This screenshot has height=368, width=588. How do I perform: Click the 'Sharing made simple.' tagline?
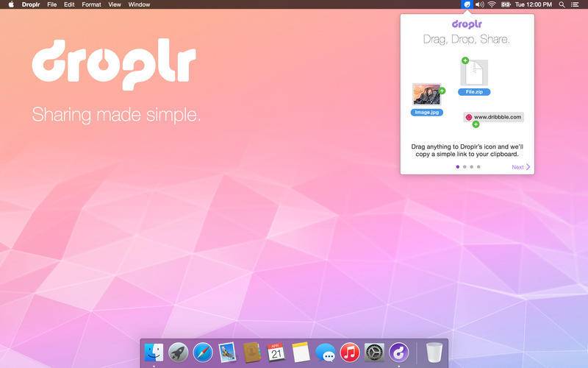pos(116,115)
